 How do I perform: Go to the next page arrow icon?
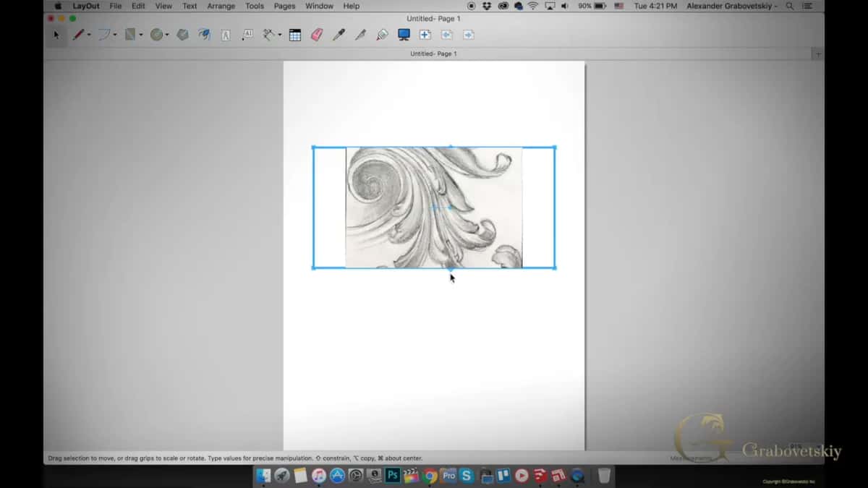point(469,35)
